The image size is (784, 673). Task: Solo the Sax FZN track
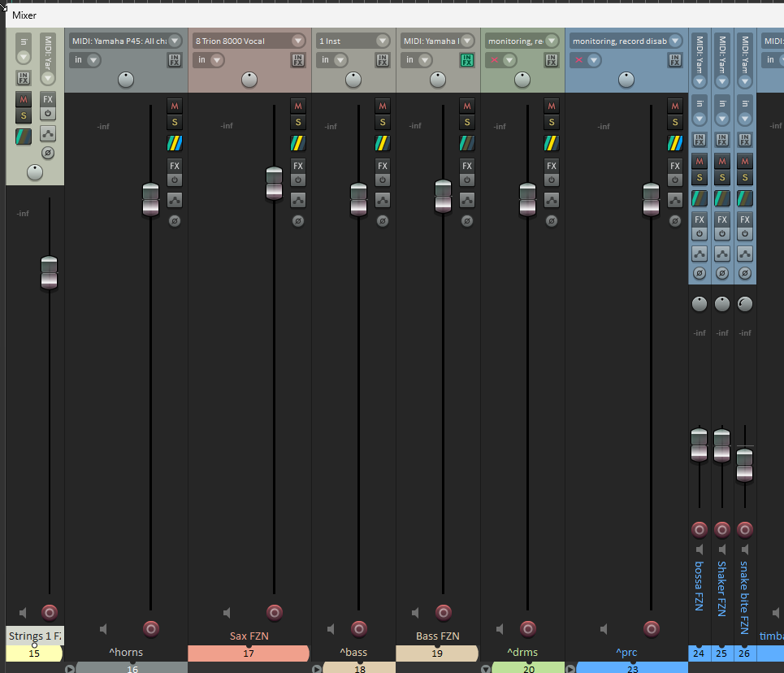[x=298, y=122]
